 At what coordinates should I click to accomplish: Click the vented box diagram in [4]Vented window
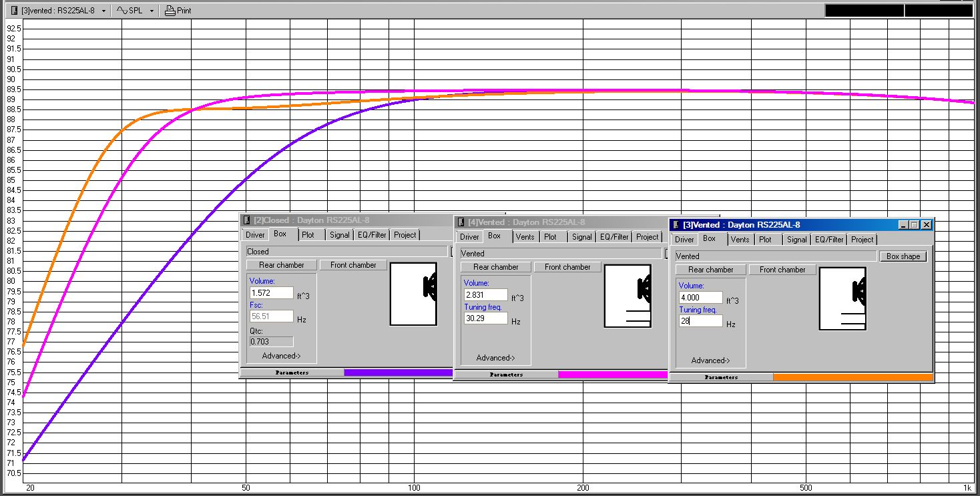(628, 296)
